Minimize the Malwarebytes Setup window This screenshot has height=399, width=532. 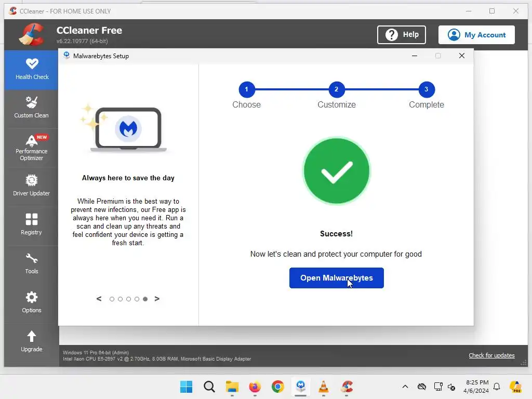(414, 56)
